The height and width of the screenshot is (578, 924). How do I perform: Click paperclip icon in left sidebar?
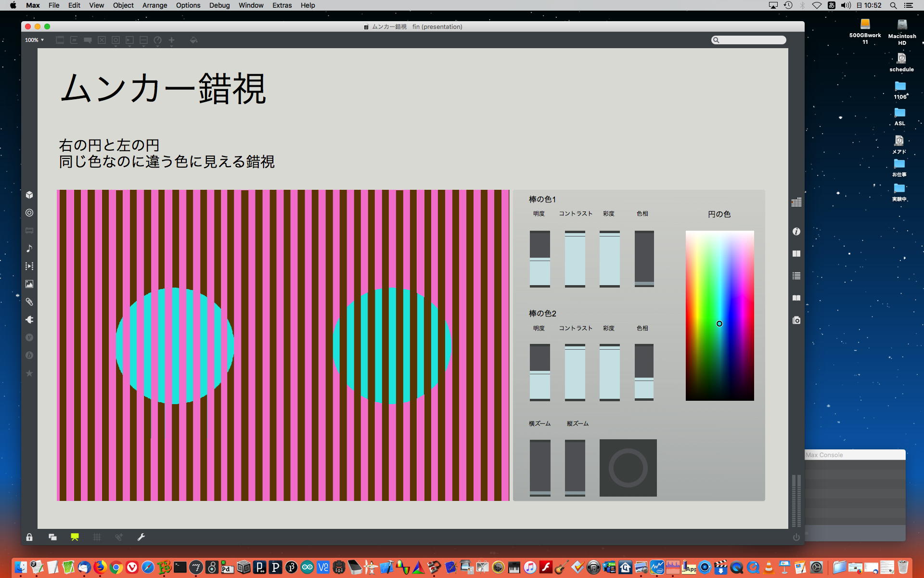coord(29,302)
